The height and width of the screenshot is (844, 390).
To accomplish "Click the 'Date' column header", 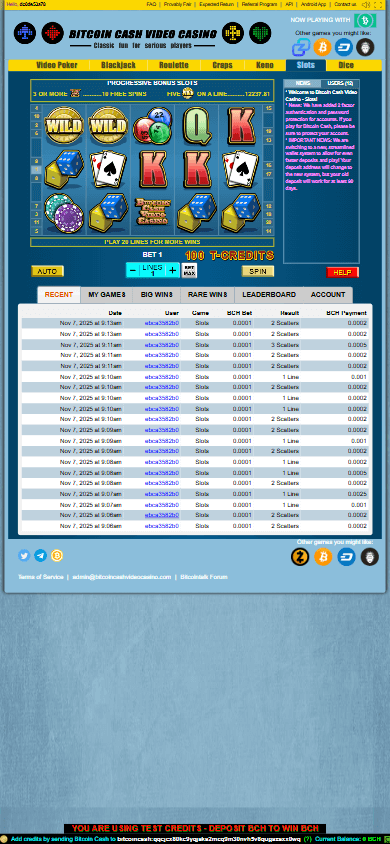I will (115, 312).
